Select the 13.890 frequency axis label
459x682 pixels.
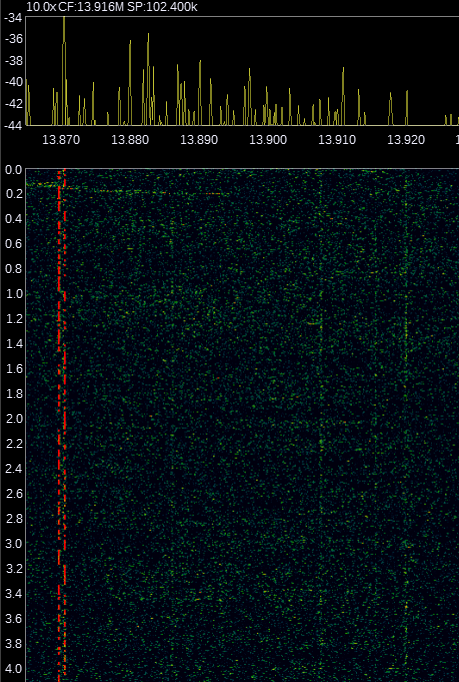click(x=199, y=140)
